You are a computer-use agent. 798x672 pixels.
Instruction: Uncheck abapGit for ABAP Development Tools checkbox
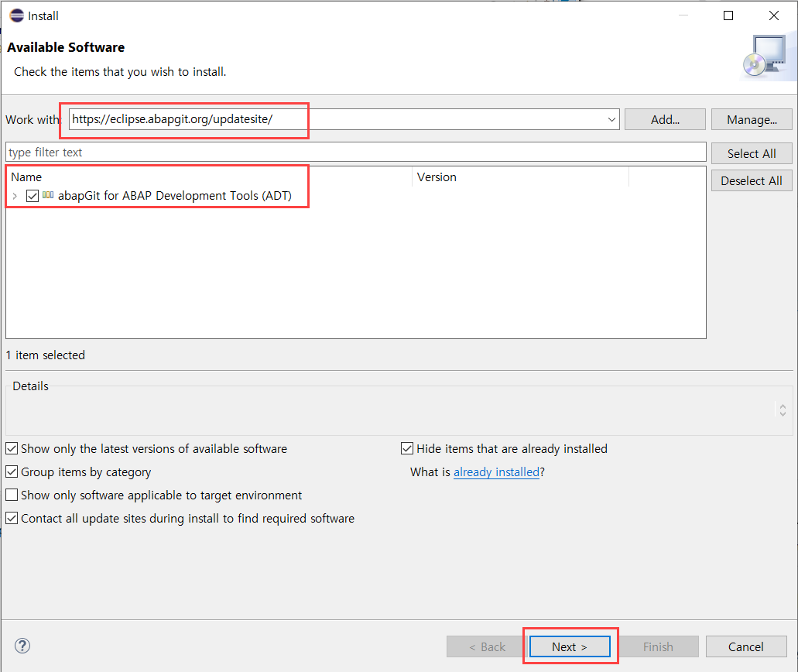pos(33,196)
